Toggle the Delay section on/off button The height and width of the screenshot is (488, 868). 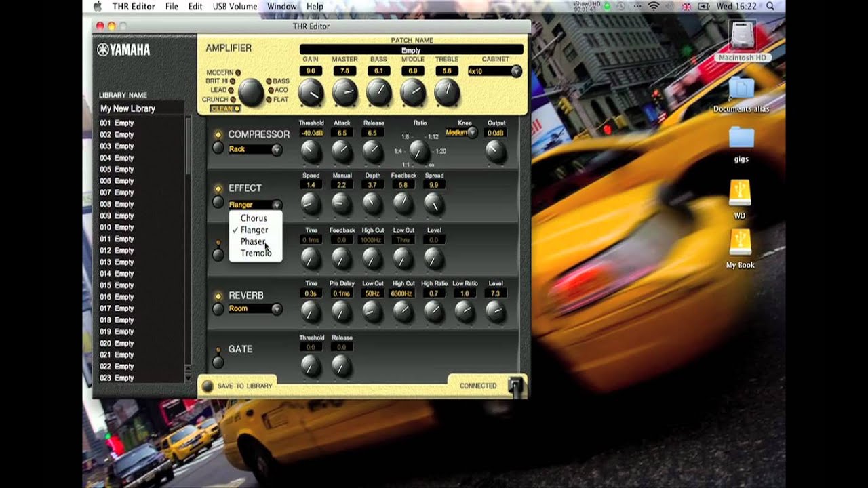click(x=218, y=255)
